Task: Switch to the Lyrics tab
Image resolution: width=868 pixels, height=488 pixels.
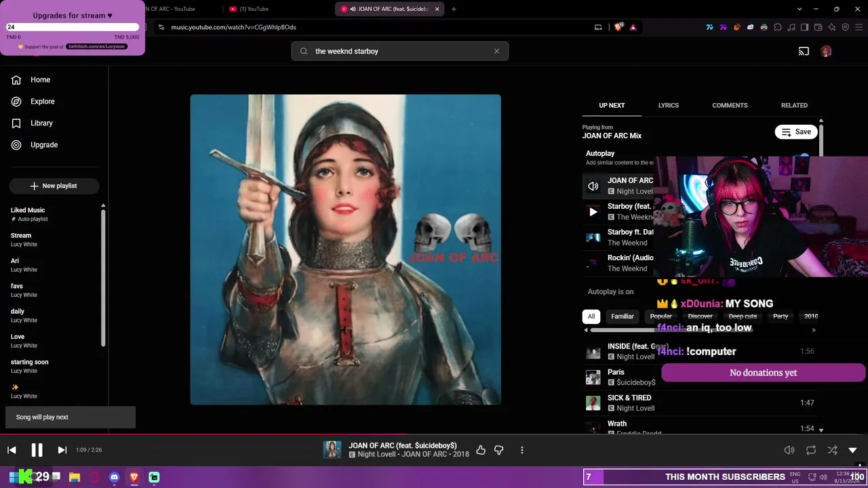Action: click(669, 106)
